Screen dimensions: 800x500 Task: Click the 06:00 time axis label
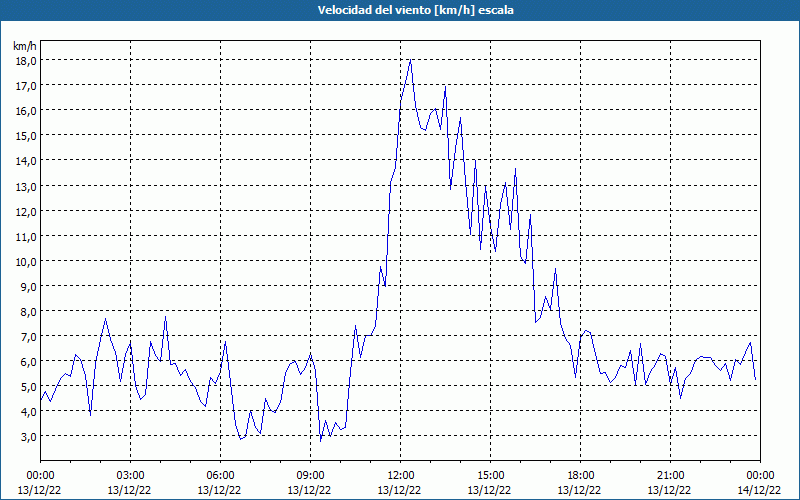[220, 476]
